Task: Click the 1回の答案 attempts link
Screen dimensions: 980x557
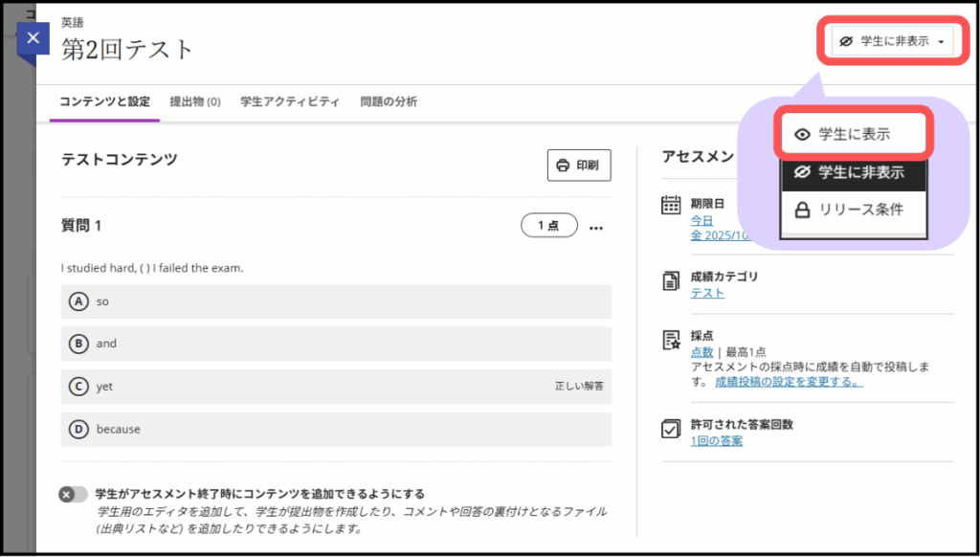Action: point(716,441)
